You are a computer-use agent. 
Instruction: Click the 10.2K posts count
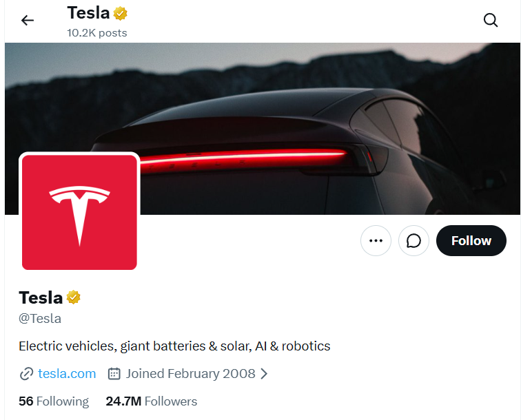[97, 32]
